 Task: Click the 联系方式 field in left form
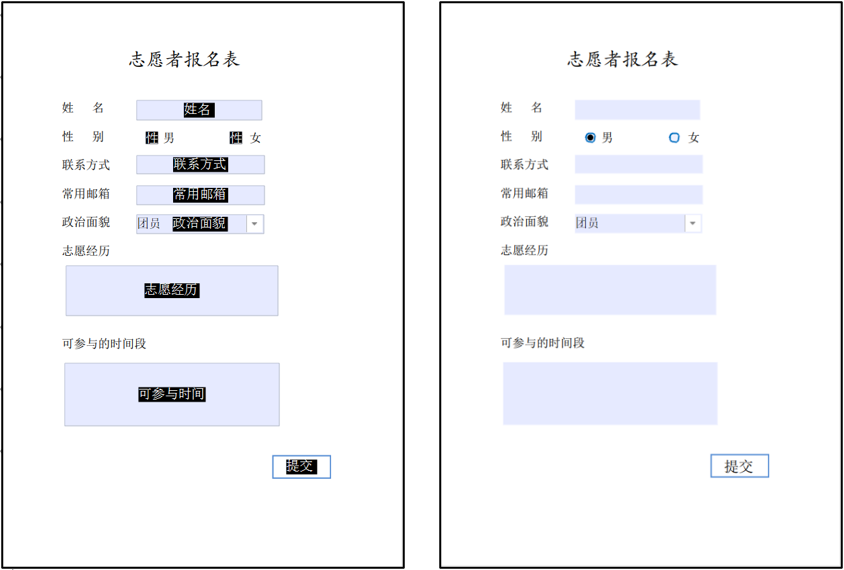click(200, 165)
